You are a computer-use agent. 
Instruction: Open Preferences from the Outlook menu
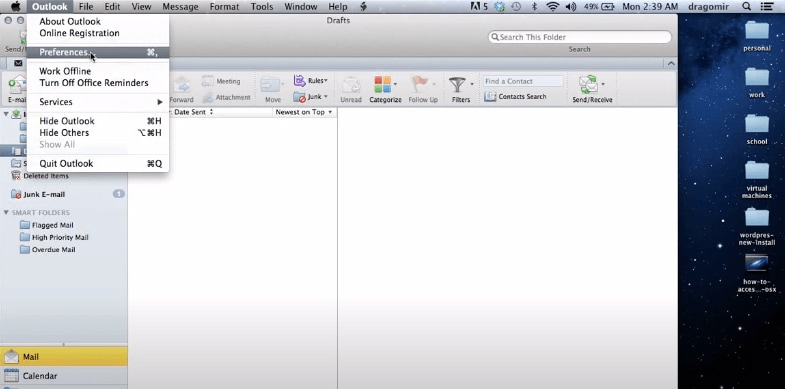tap(98, 52)
